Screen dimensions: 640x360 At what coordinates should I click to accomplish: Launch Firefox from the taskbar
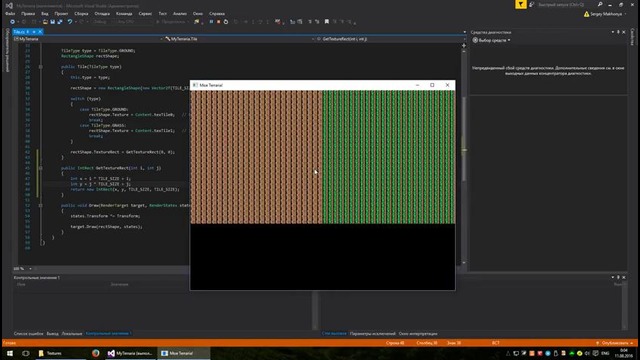[96, 353]
